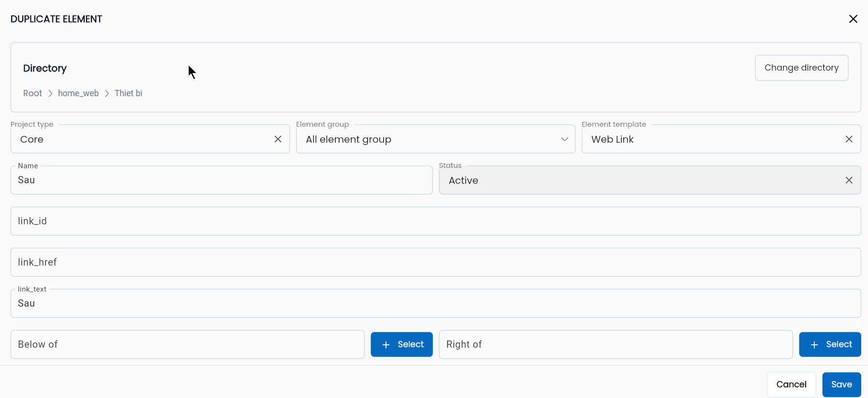This screenshot has width=868, height=398.
Task: Clear the Active status value
Action: click(849, 180)
